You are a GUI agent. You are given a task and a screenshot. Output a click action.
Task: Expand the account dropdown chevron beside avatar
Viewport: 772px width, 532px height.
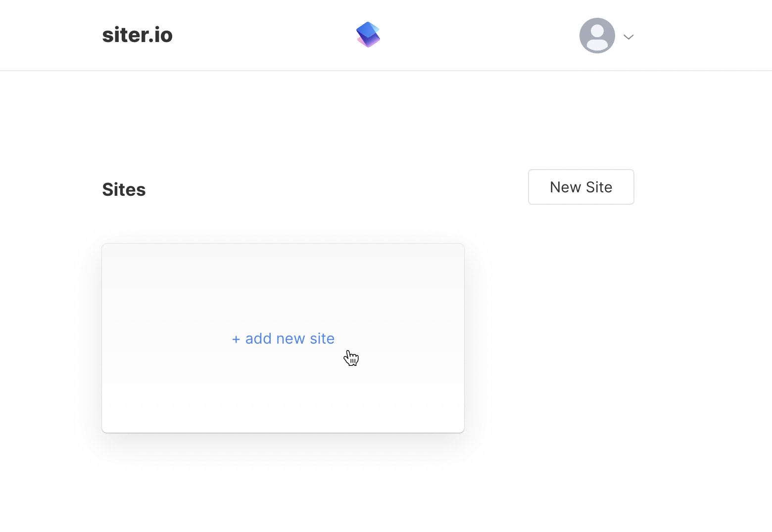(x=628, y=37)
